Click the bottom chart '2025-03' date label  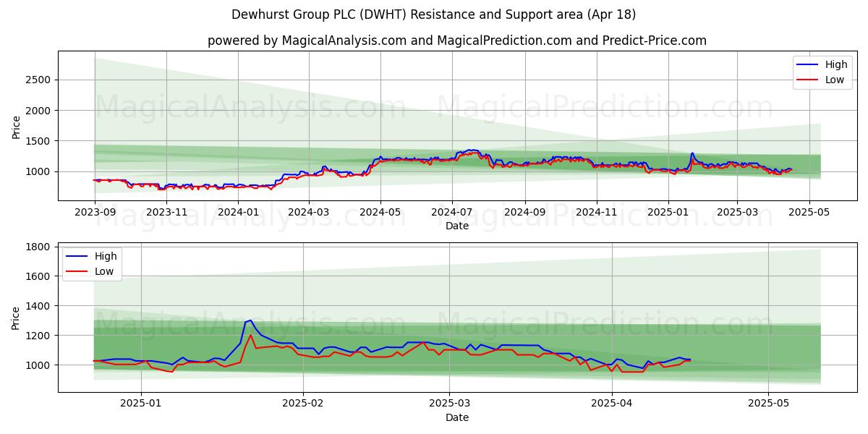[449, 404]
